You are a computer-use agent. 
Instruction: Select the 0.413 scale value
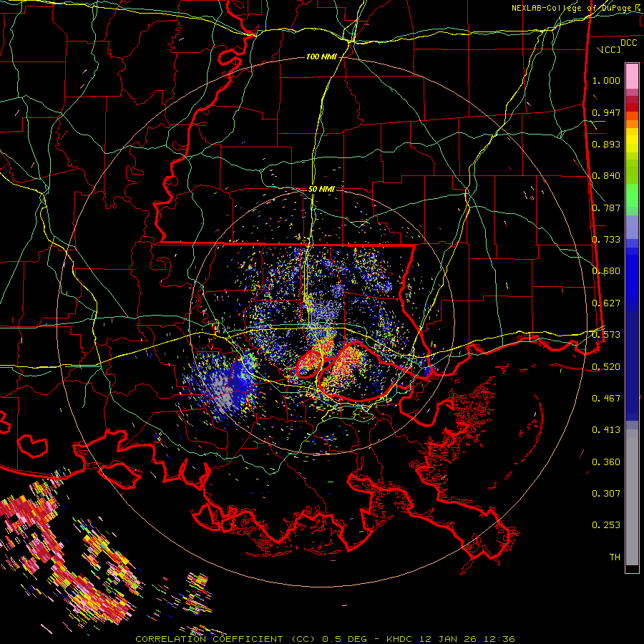606,430
